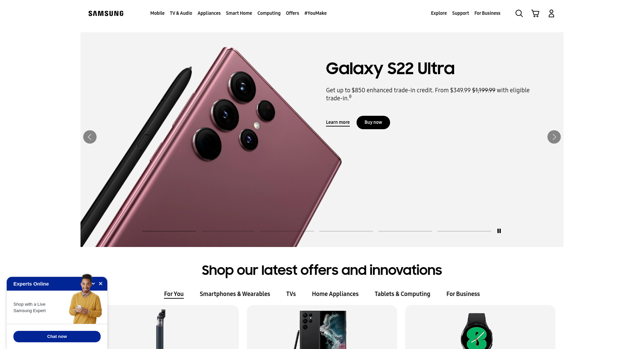Switch to the Home Appliances tab

click(335, 294)
